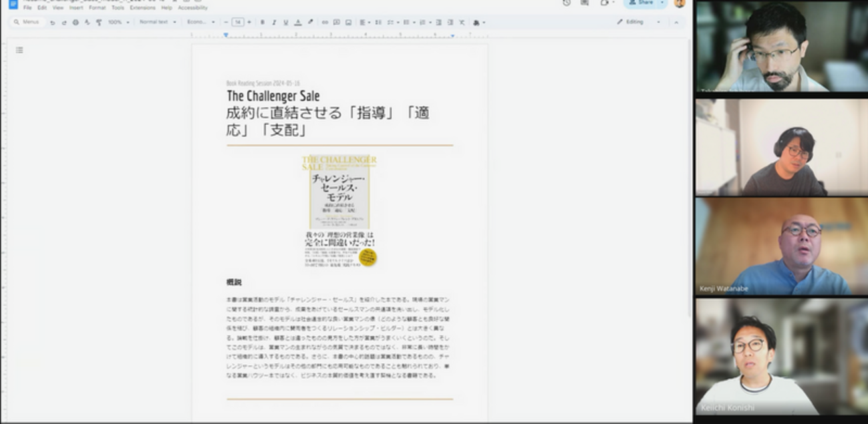Clear text formatting

pyautogui.click(x=462, y=22)
